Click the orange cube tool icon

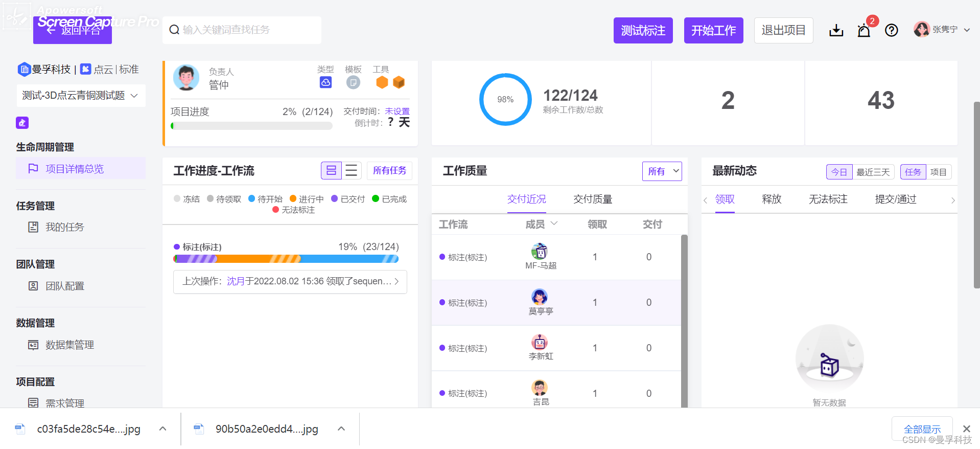tap(399, 82)
